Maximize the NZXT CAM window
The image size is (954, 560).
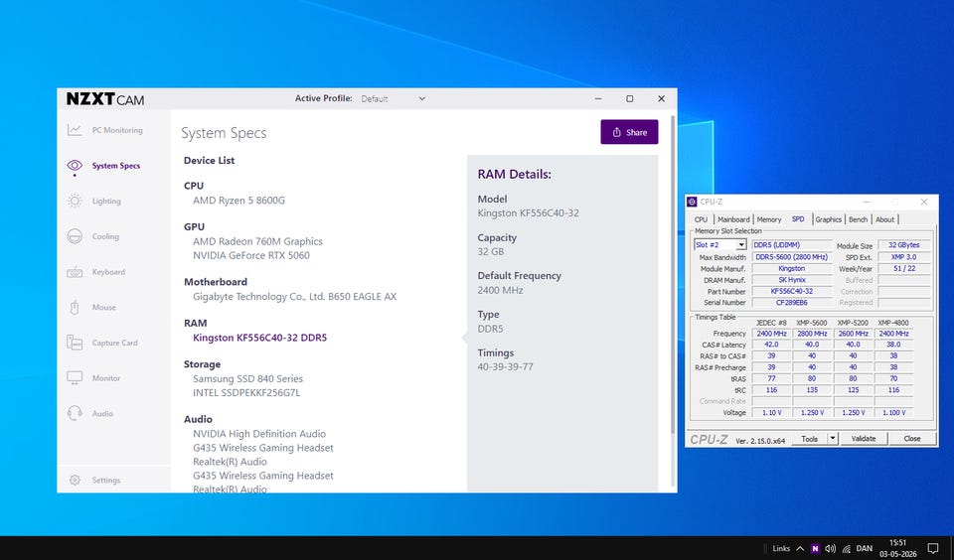click(x=630, y=98)
